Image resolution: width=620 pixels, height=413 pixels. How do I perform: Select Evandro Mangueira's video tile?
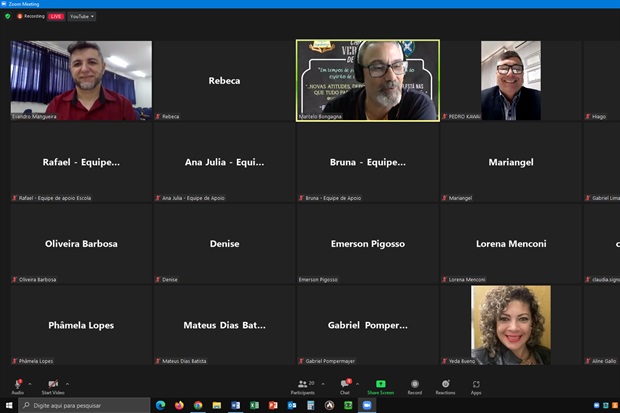pos(81,80)
